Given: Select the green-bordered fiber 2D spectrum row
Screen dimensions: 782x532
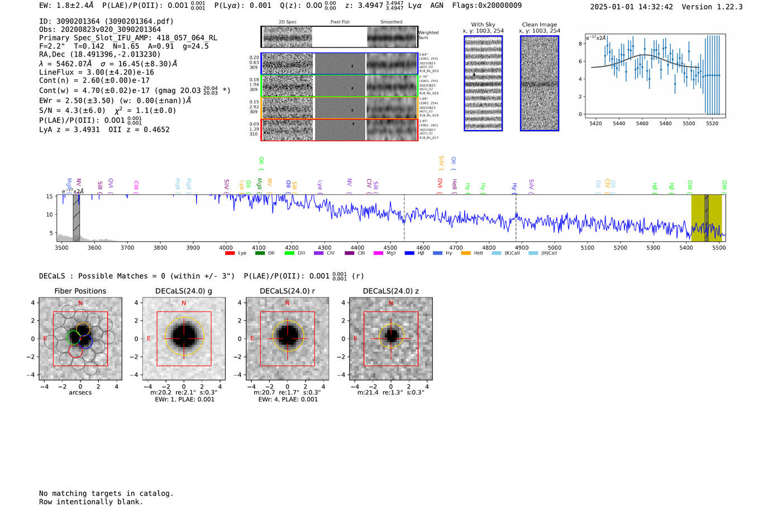Looking at the screenshot, I should (339, 86).
